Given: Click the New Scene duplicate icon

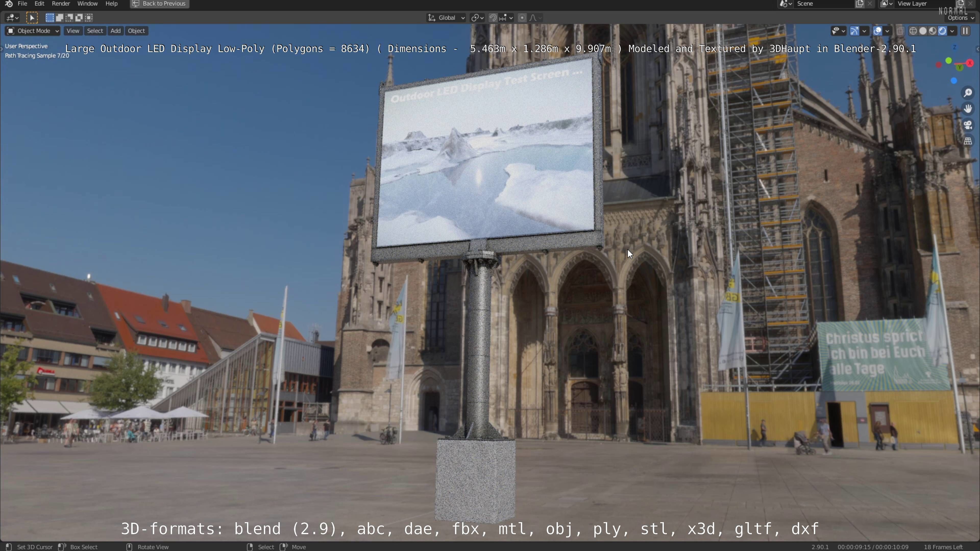Looking at the screenshot, I should [x=859, y=4].
